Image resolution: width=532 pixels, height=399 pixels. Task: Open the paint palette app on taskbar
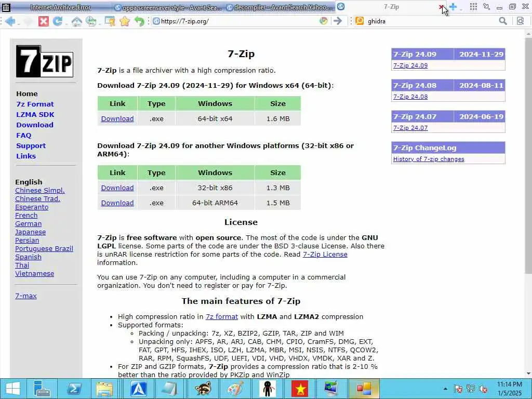pyautogui.click(x=235, y=389)
